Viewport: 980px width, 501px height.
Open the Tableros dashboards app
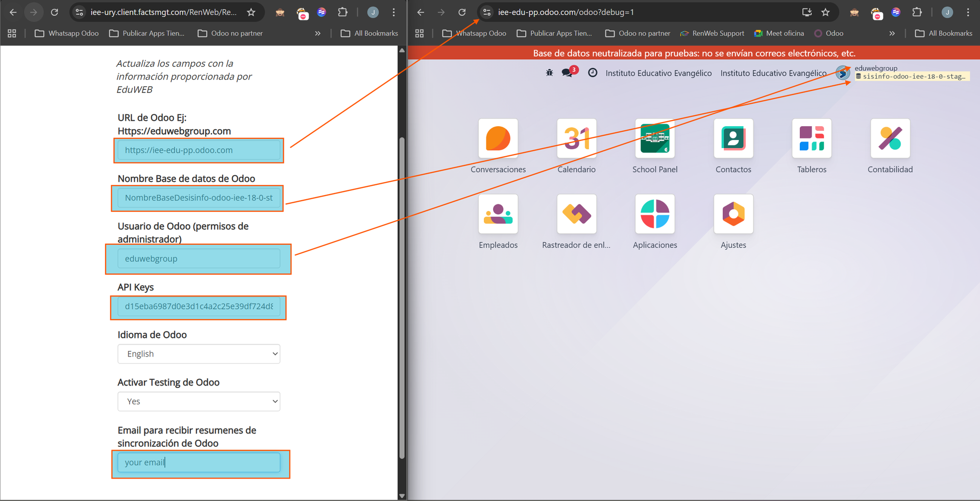812,139
